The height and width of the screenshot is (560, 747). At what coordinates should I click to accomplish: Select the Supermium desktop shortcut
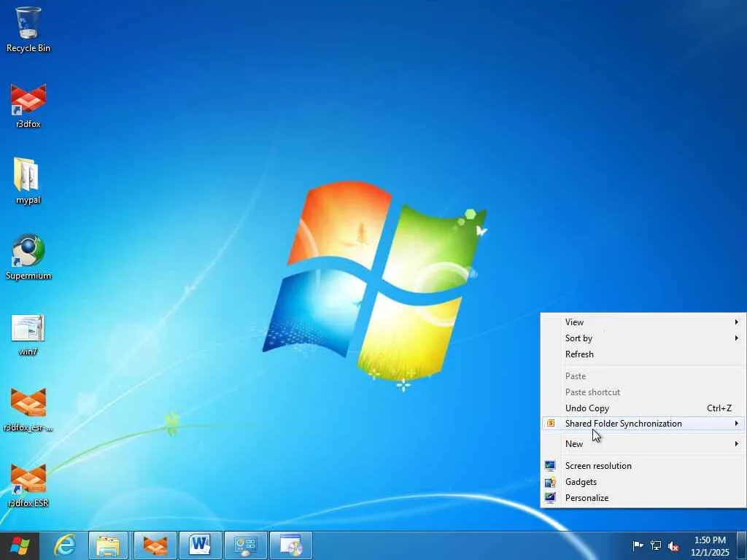click(28, 257)
